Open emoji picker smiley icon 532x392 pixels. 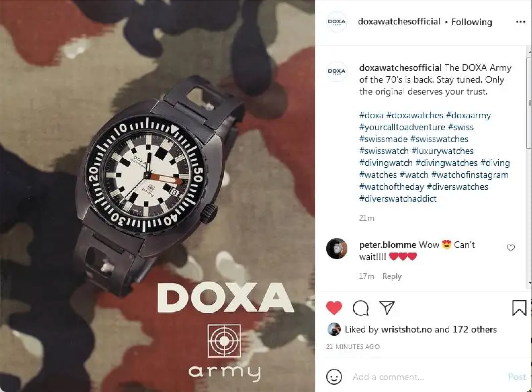[x=334, y=377]
